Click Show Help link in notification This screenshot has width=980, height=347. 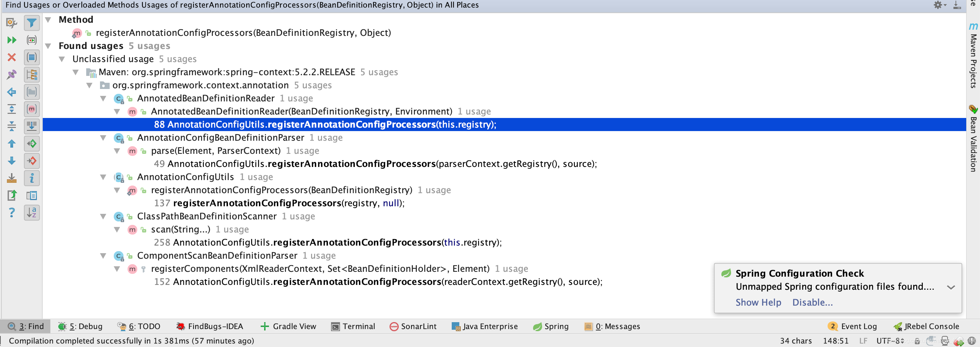758,303
